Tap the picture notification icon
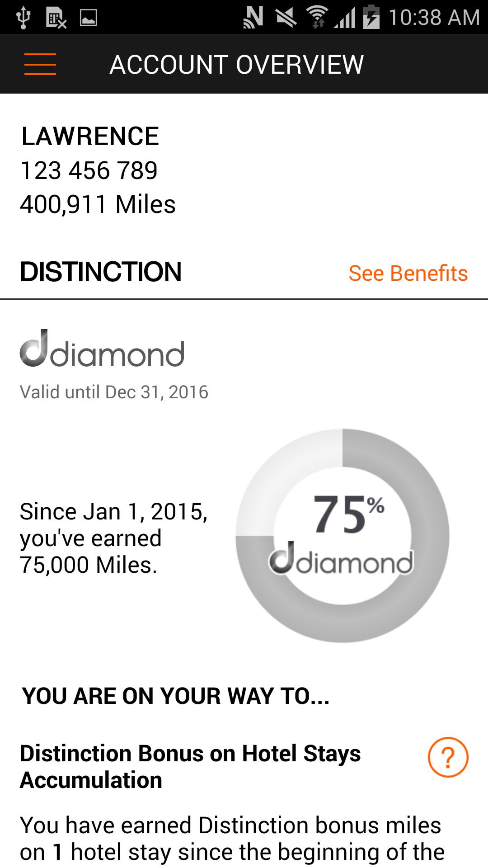This screenshot has height=868, width=488. pos(88,18)
